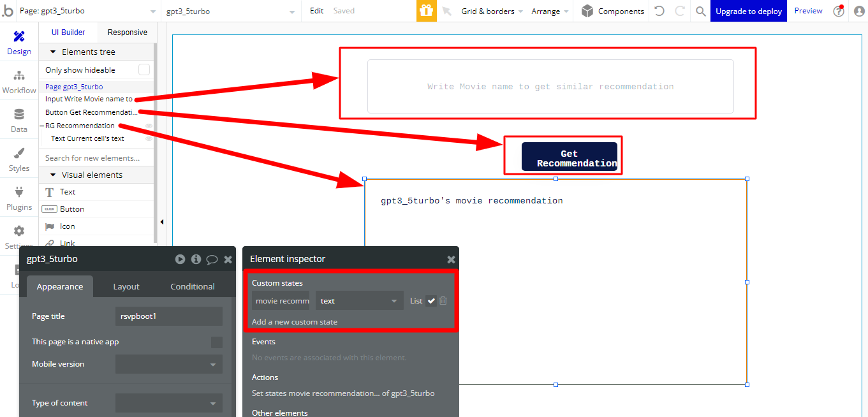
Task: Open the Set states movie recommendation action
Action: [343, 393]
